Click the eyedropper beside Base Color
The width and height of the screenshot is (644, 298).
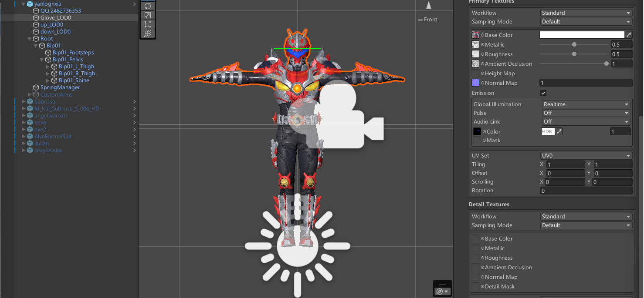click(x=629, y=35)
